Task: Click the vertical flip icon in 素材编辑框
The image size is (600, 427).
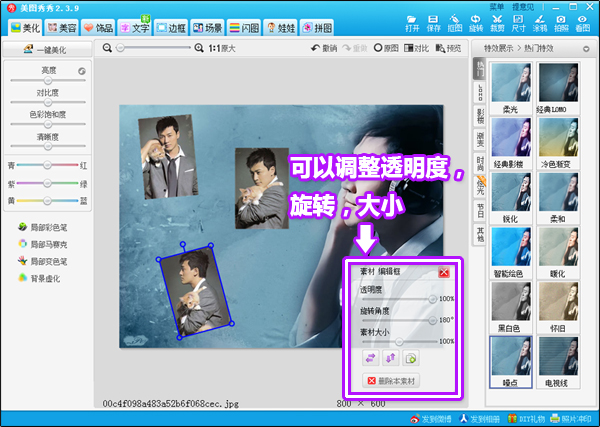Action: pyautogui.click(x=391, y=358)
